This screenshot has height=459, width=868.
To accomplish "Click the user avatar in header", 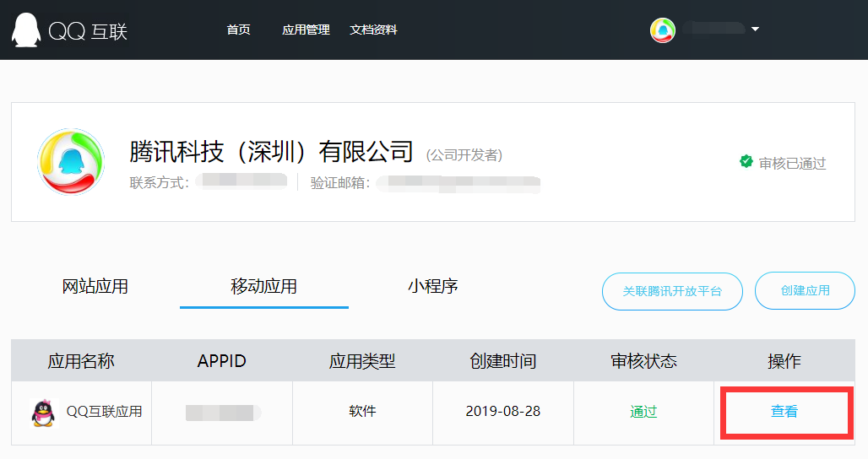I will 663,30.
